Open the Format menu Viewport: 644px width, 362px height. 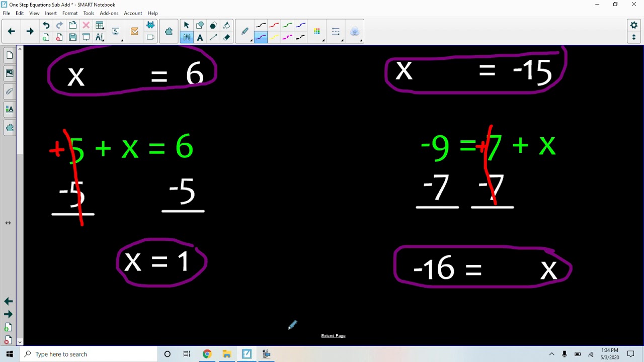click(x=70, y=13)
